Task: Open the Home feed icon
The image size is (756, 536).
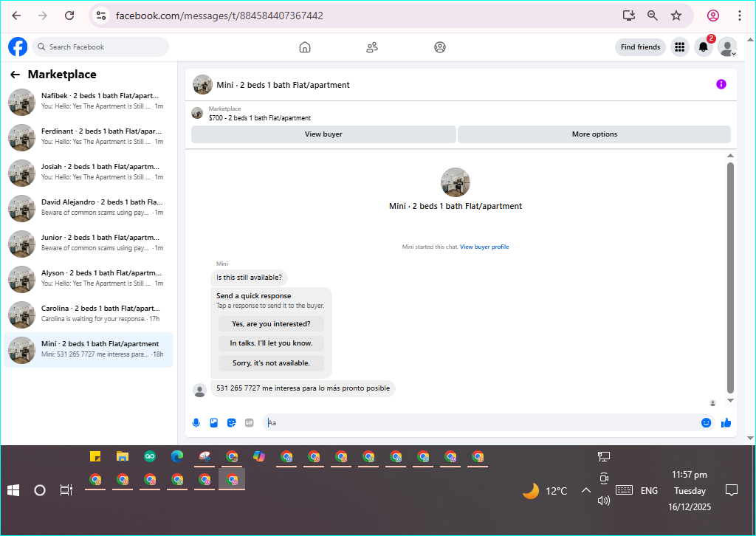Action: click(305, 47)
